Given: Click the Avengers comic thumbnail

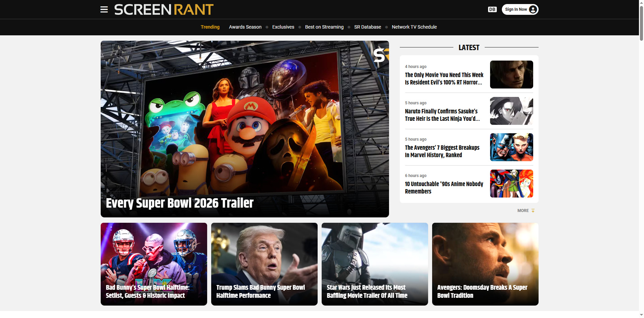Looking at the screenshot, I should (511, 147).
